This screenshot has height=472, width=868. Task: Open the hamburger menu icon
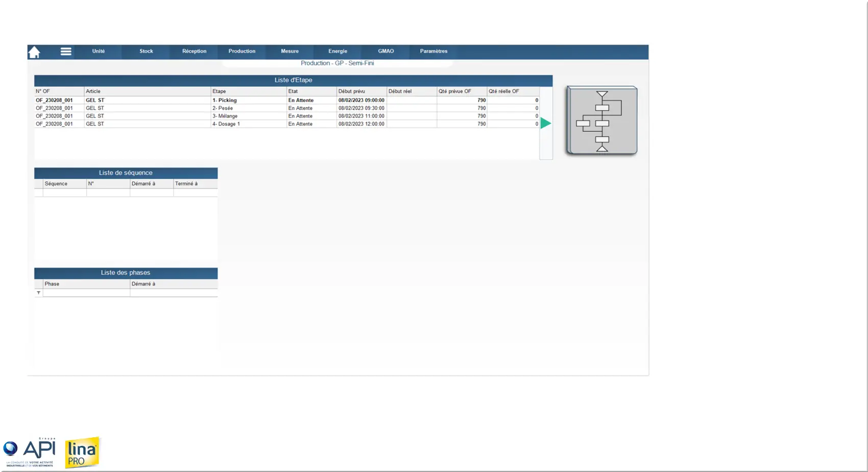66,52
